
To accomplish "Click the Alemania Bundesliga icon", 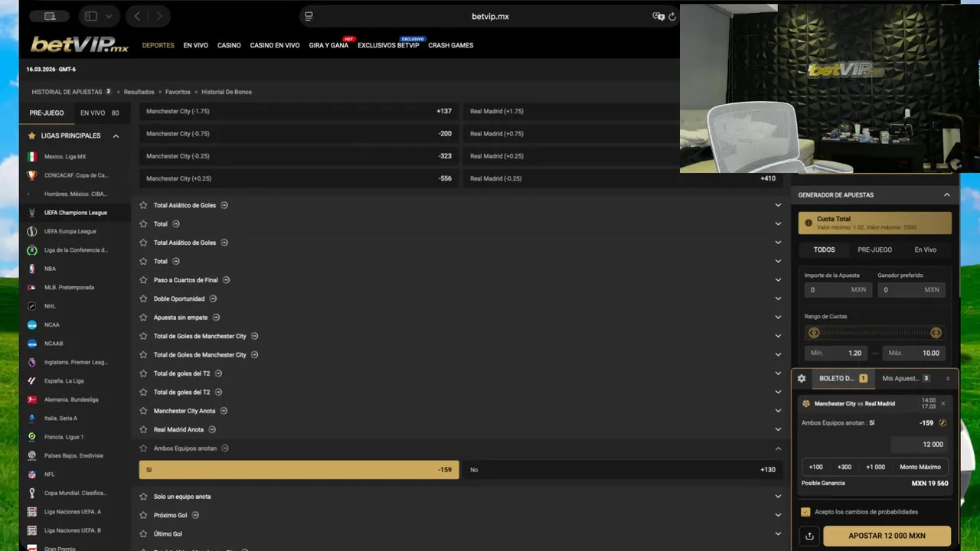I will click(31, 399).
